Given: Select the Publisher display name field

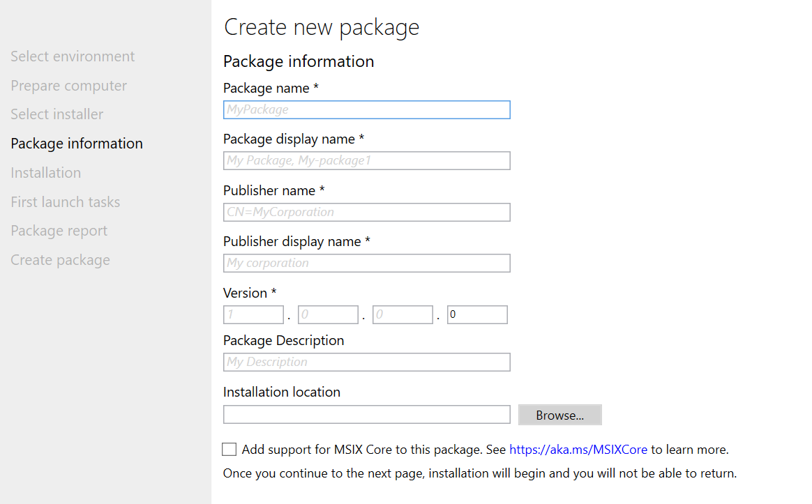Looking at the screenshot, I should coord(367,263).
